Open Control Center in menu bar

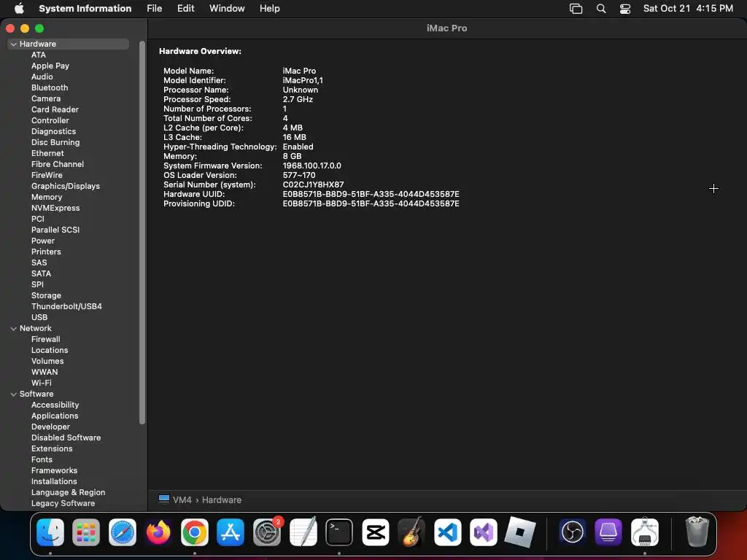[625, 9]
